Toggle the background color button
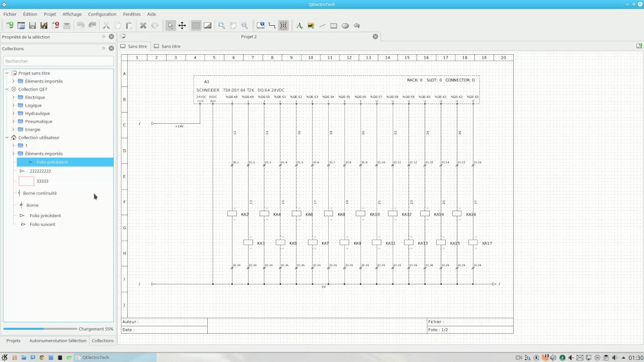The height and width of the screenshot is (362, 644). 207,26
